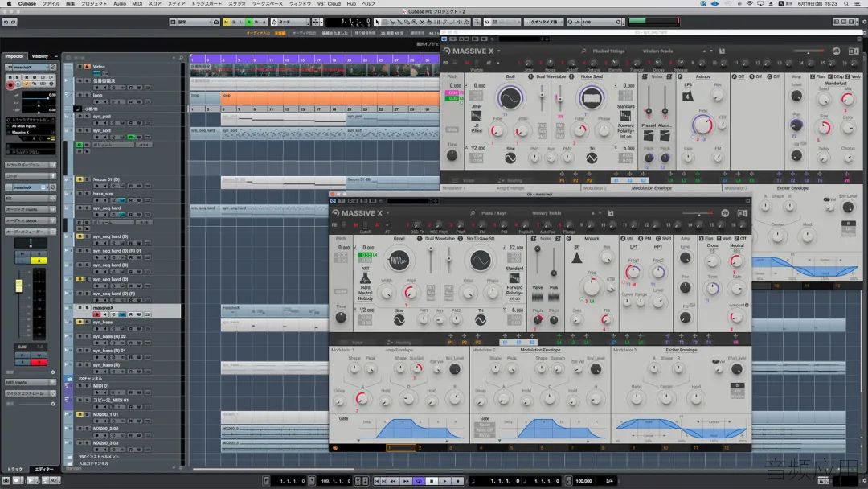Toggle solo on the Video track

[87, 67]
